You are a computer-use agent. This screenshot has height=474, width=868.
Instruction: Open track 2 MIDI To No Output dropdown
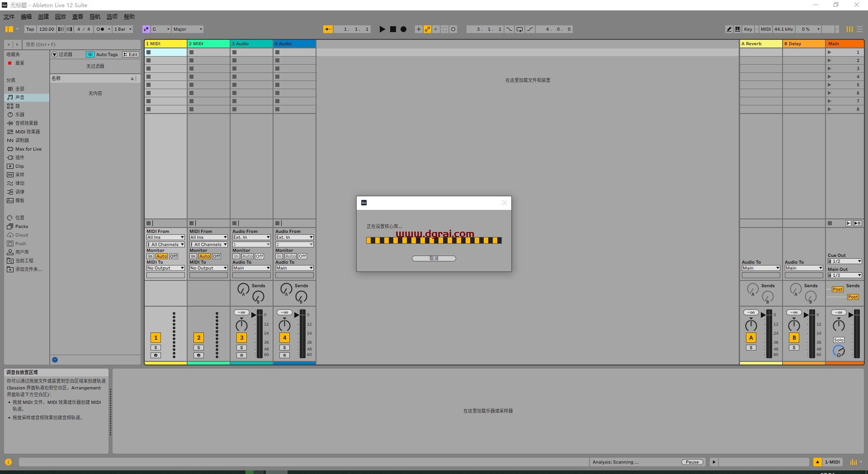click(x=208, y=268)
